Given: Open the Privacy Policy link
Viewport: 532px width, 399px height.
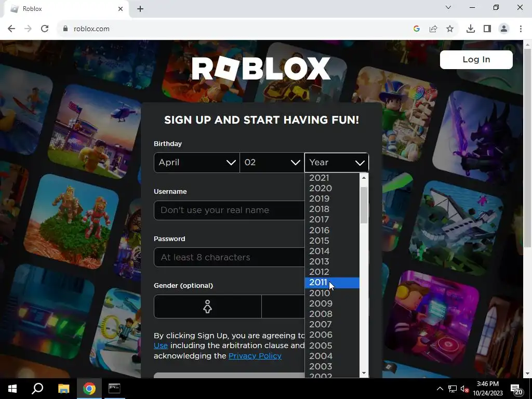Looking at the screenshot, I should 255,356.
